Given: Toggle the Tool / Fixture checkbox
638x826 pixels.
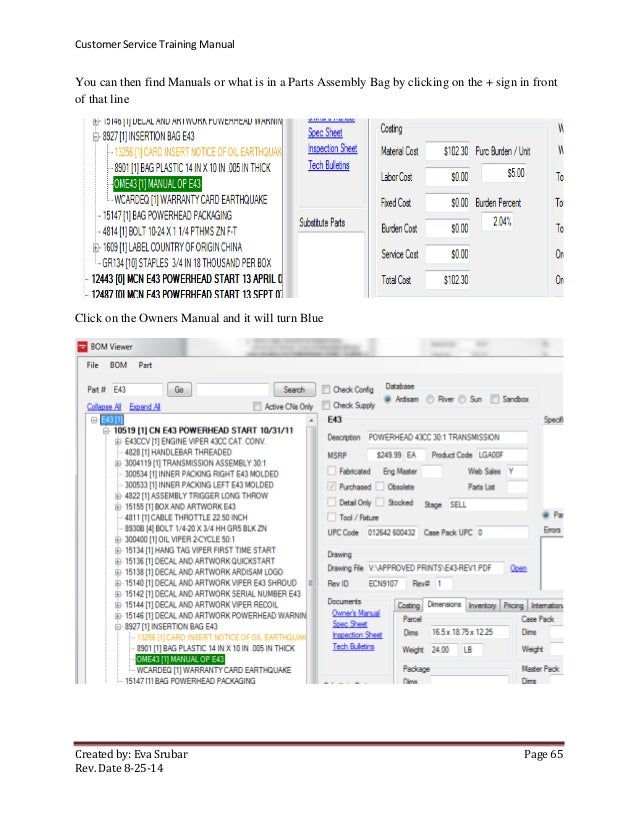Looking at the screenshot, I should [331, 517].
